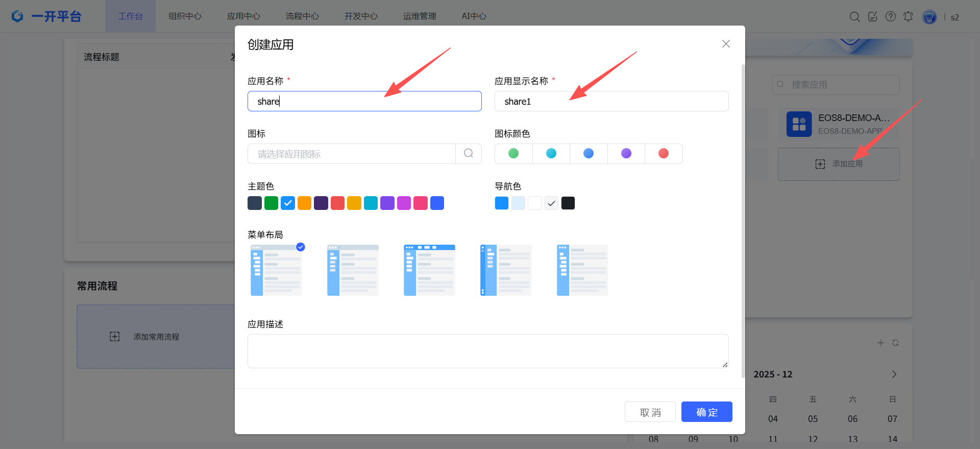Open the 组织中心 menu
Screen dimensions: 980x449
(x=185, y=16)
